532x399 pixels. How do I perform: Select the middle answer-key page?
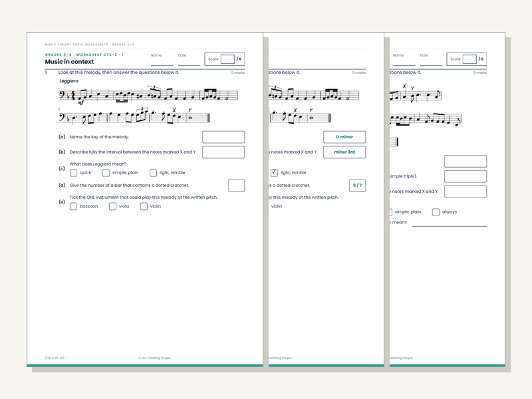point(327,199)
